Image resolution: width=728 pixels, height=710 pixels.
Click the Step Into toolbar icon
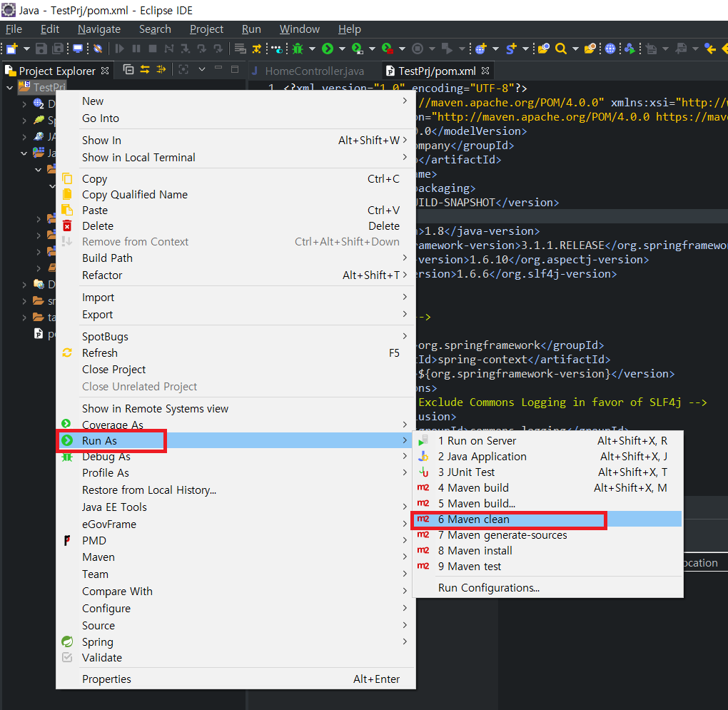click(186, 49)
